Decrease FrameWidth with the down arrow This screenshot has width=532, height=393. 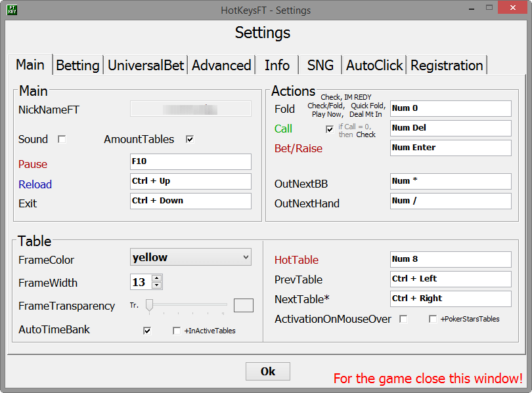[157, 285]
